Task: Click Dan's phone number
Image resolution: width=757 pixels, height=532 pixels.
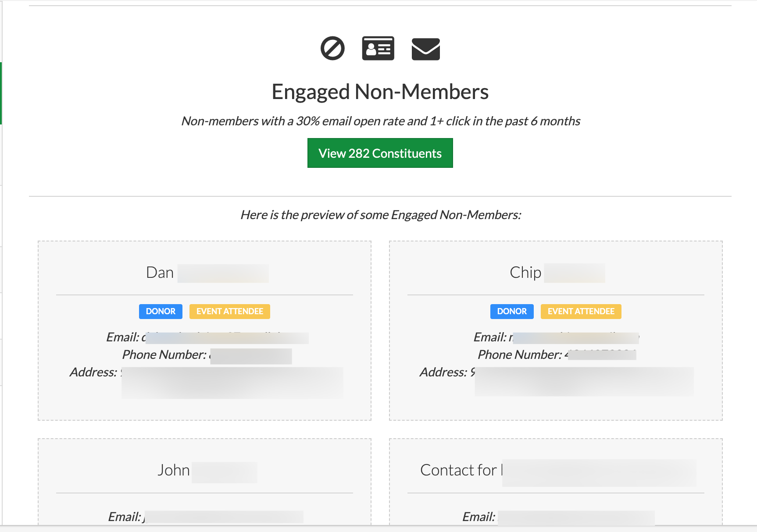Action: pos(250,355)
